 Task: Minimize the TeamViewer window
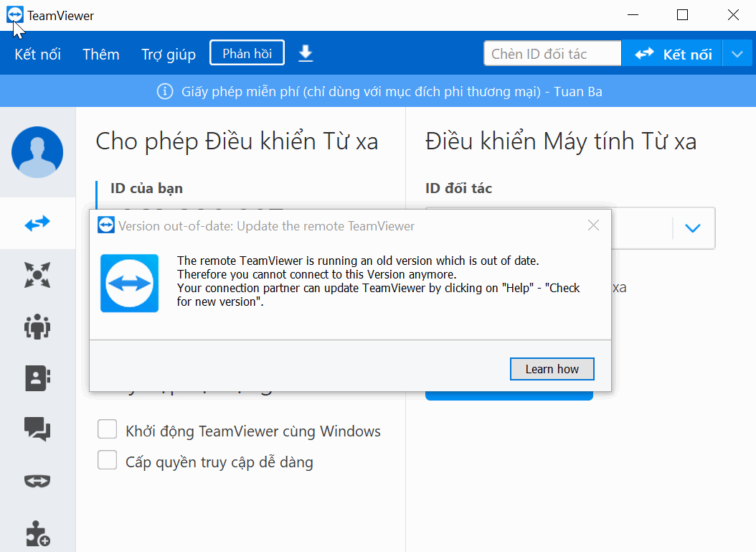[x=633, y=15]
